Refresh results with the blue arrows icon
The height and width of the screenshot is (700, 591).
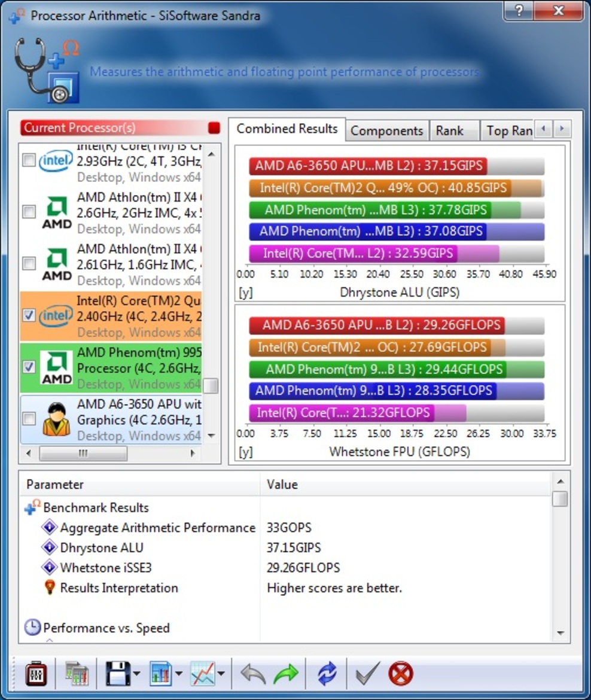tap(327, 674)
